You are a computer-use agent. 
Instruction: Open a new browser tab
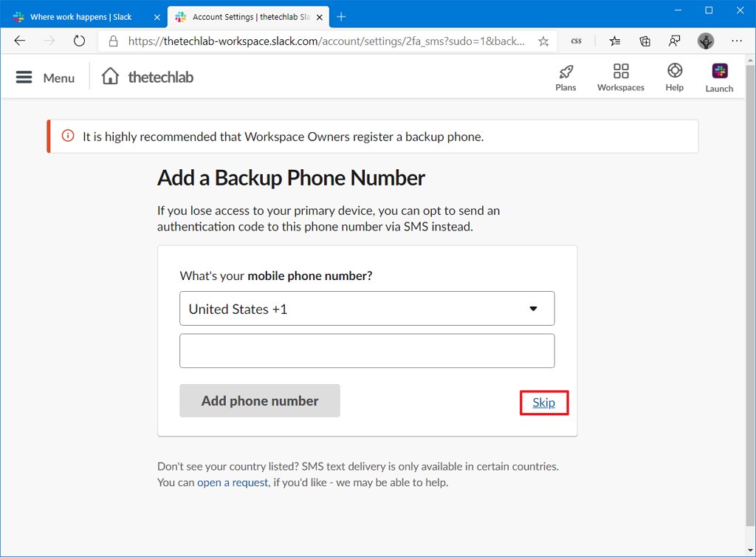point(341,16)
